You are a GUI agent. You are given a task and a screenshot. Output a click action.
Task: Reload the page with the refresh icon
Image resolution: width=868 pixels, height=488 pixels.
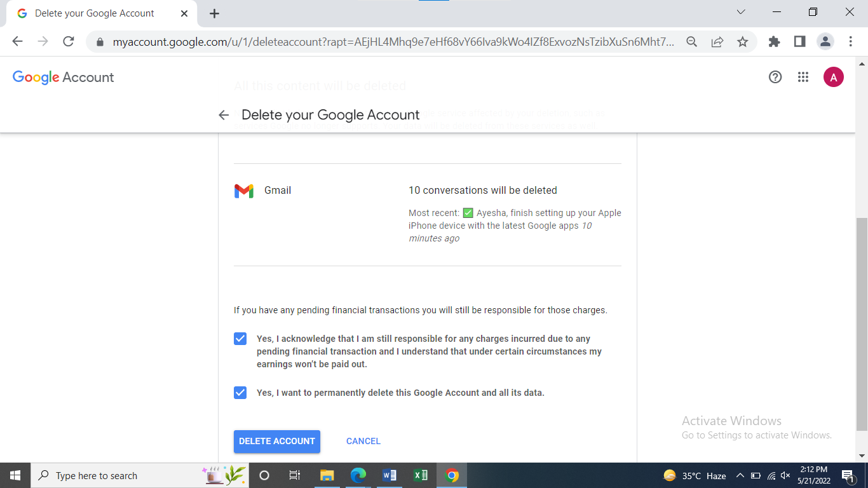[69, 41]
